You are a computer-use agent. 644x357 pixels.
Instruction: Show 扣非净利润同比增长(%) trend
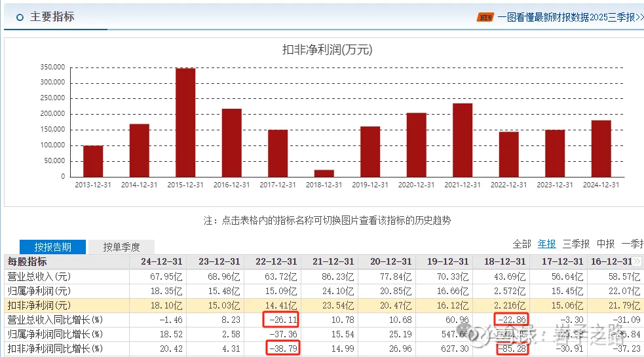coord(55,348)
